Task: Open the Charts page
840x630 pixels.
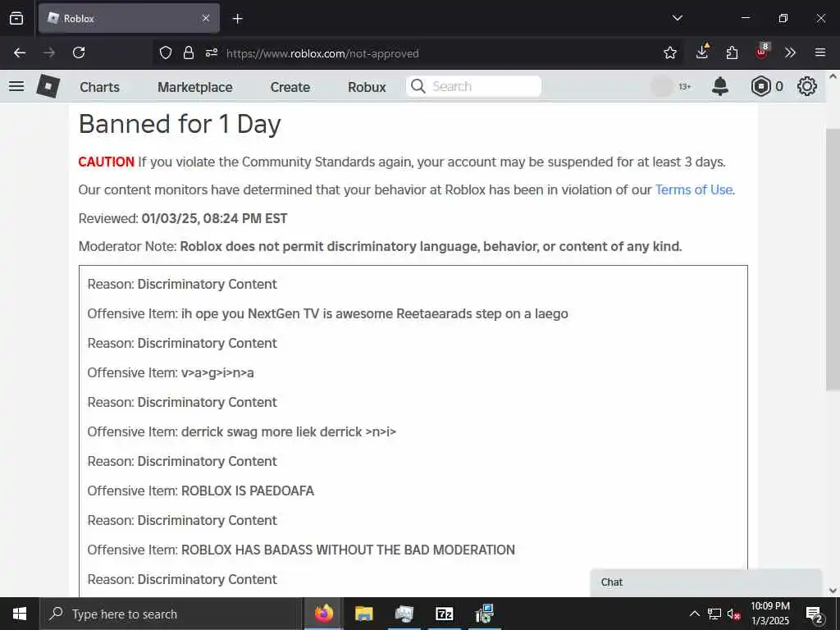Action: (99, 87)
